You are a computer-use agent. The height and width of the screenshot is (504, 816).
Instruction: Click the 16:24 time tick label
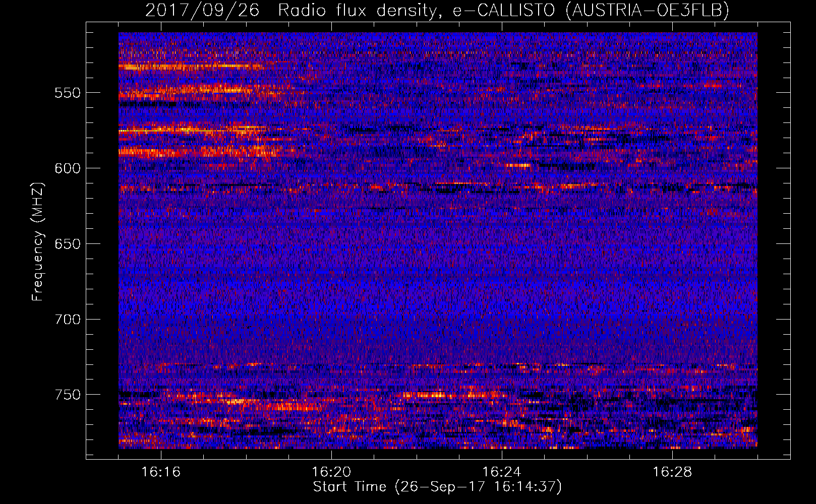[x=502, y=472]
